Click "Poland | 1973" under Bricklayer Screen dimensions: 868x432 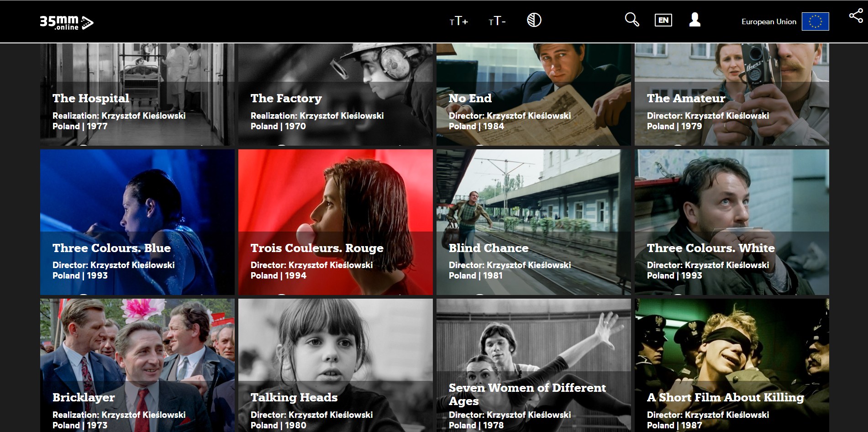click(80, 426)
